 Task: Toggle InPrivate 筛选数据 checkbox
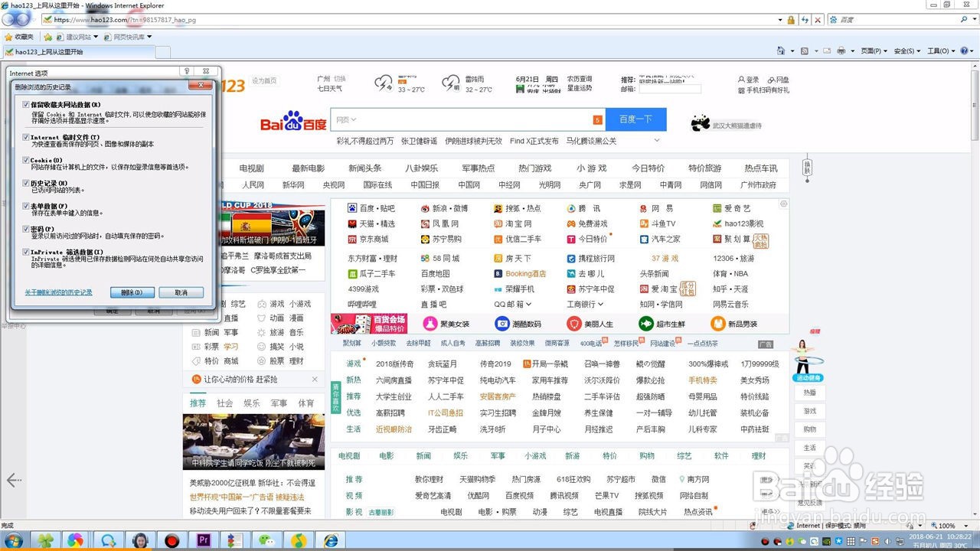(26, 252)
